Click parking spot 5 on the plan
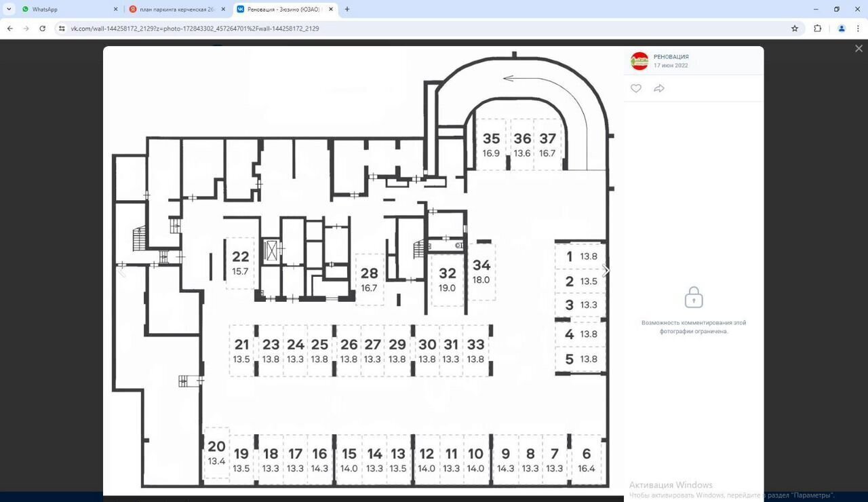Image resolution: width=868 pixels, height=502 pixels. tap(580, 359)
